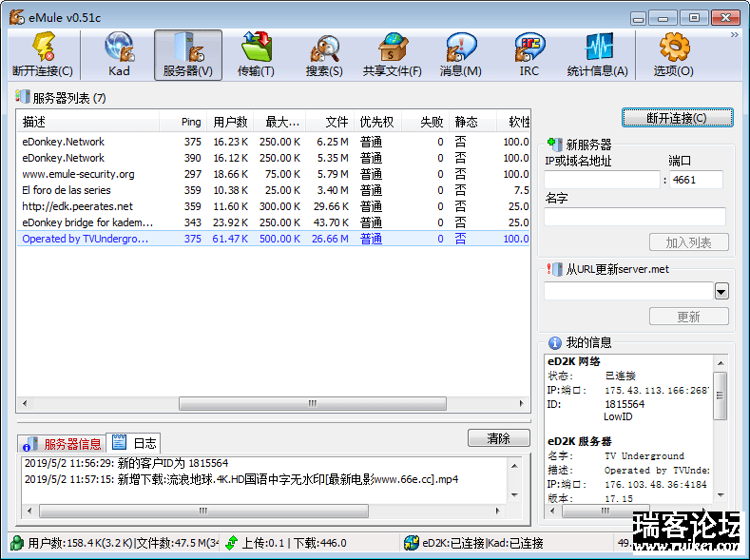Click the 端口 port field showing 4661
Viewport: 750px width, 560px height.
[696, 180]
